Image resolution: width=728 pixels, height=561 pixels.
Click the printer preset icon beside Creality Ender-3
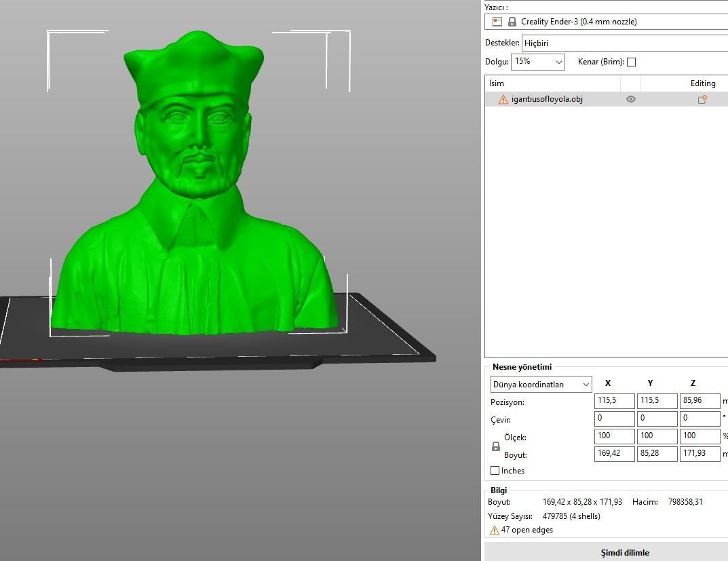pos(497,21)
